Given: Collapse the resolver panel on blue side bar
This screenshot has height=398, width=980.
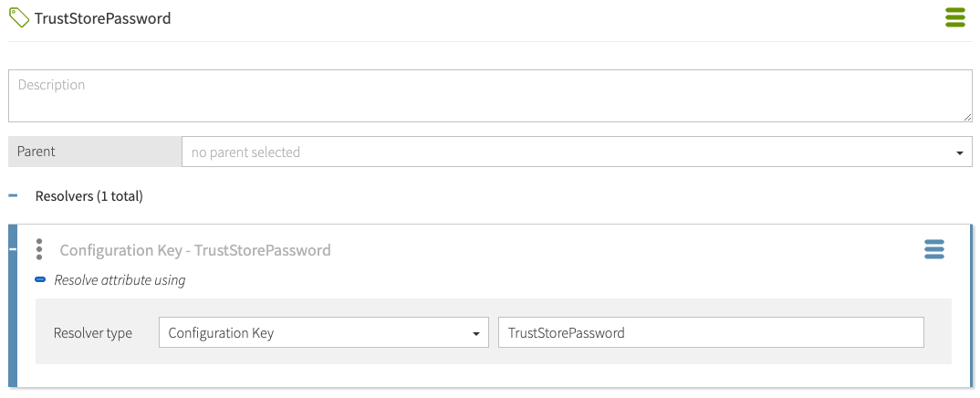Looking at the screenshot, I should coord(13,249).
